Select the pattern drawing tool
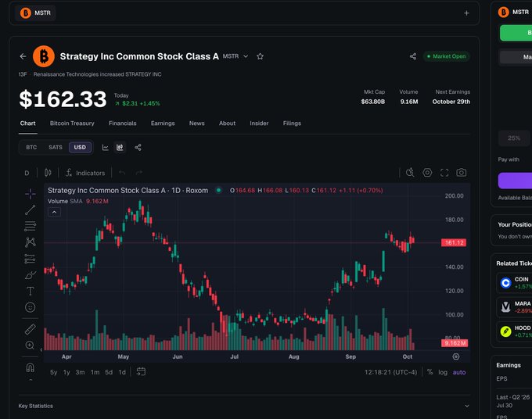 pos(31,242)
